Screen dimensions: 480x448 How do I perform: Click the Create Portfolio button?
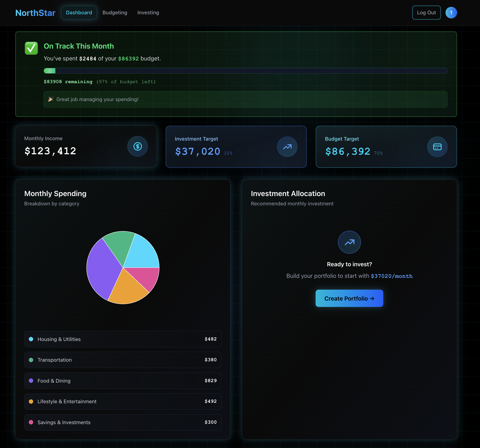(x=349, y=299)
